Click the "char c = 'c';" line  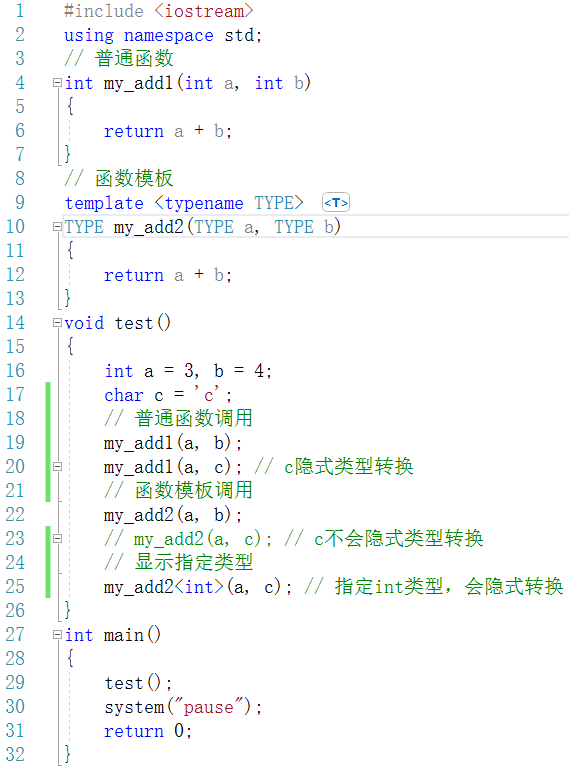(x=168, y=395)
